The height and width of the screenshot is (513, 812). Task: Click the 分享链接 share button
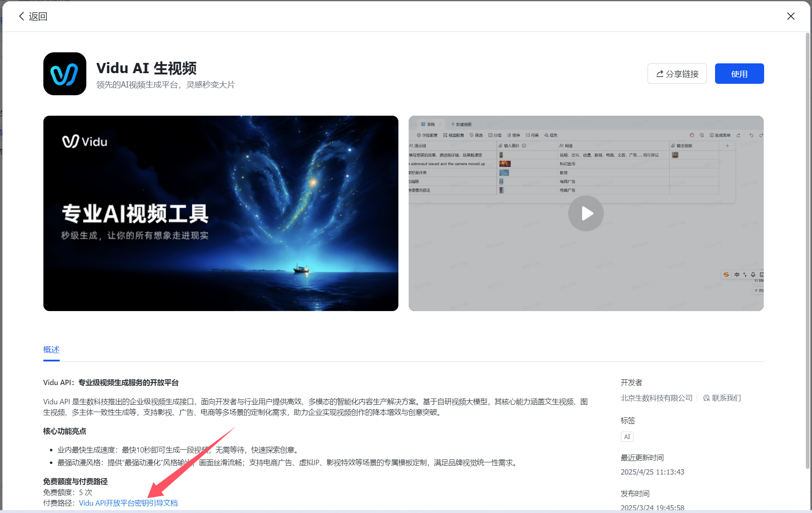(x=677, y=74)
